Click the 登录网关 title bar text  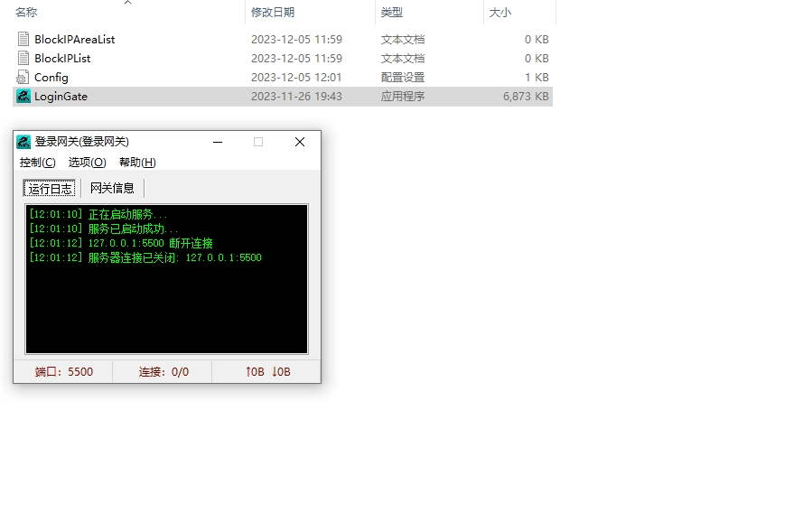pyautogui.click(x=82, y=141)
